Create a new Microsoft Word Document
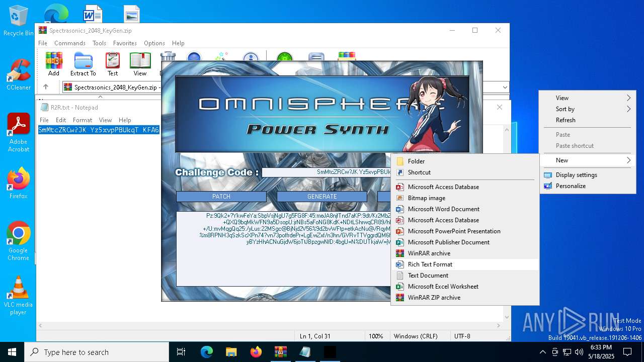Screen dimensions: 644x362 (x=465, y=209)
